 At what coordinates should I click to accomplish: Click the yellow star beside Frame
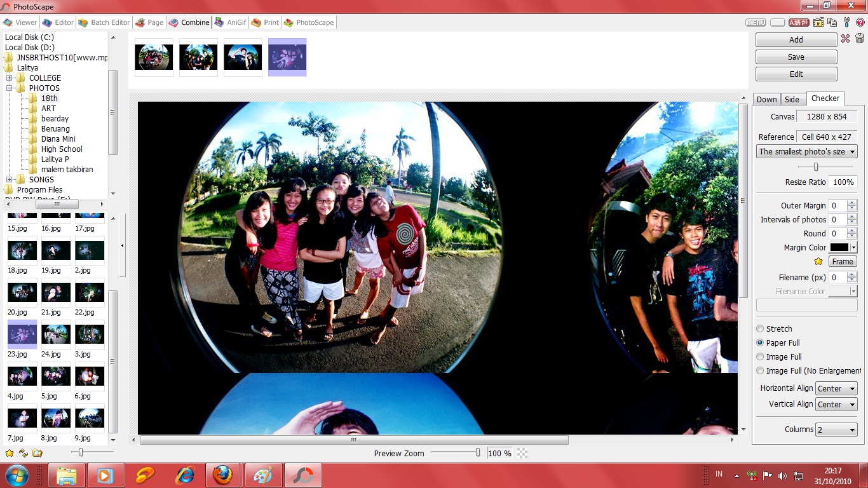click(818, 261)
